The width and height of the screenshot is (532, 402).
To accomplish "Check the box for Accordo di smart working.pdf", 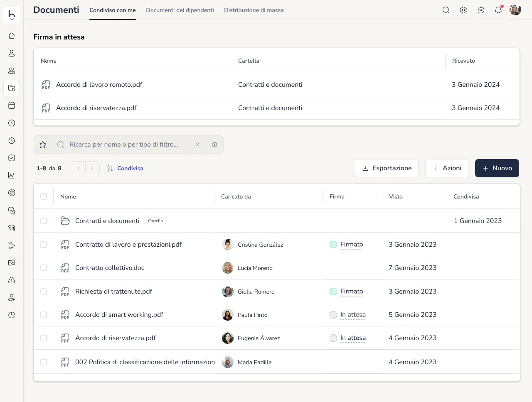I will tap(44, 315).
